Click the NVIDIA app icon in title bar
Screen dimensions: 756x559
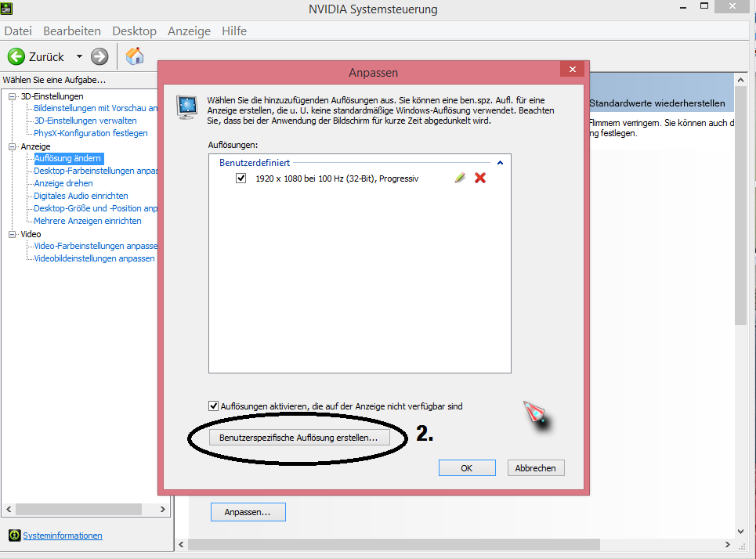point(6,8)
